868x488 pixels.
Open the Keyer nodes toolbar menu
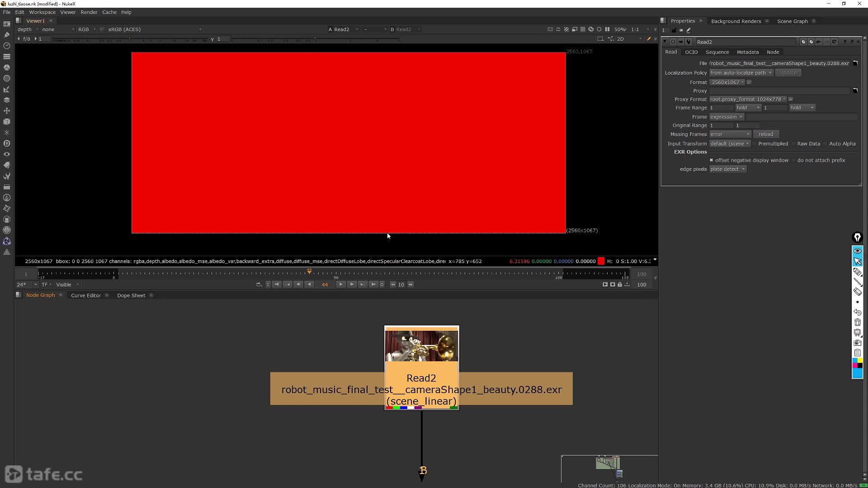coord(7,89)
